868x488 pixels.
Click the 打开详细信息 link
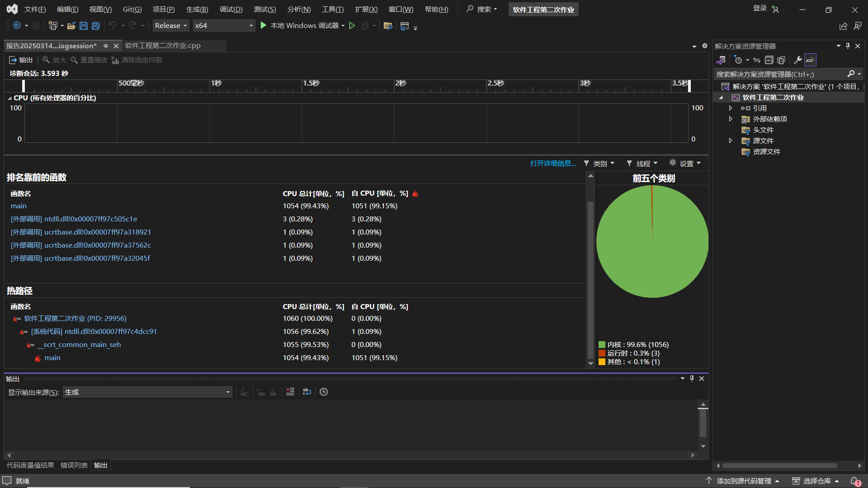[553, 163]
